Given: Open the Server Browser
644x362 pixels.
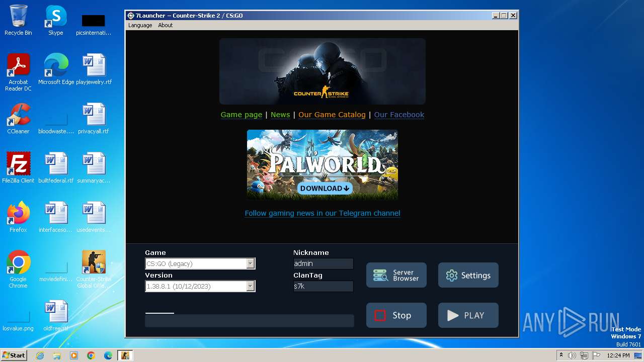Looking at the screenshot, I should coord(396,275).
